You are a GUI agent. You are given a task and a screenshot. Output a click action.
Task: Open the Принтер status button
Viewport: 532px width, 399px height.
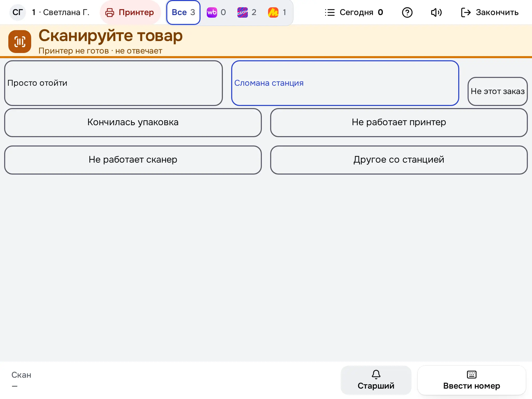pos(130,12)
